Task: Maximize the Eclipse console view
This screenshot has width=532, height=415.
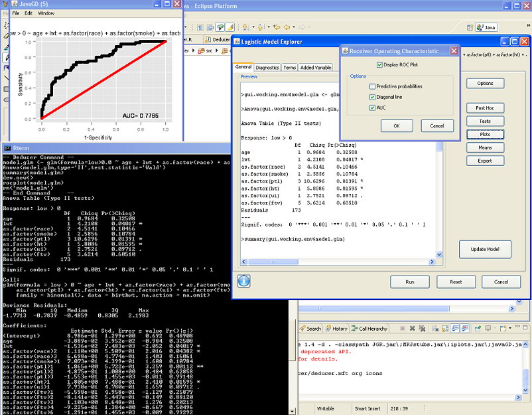Action: coord(525,327)
